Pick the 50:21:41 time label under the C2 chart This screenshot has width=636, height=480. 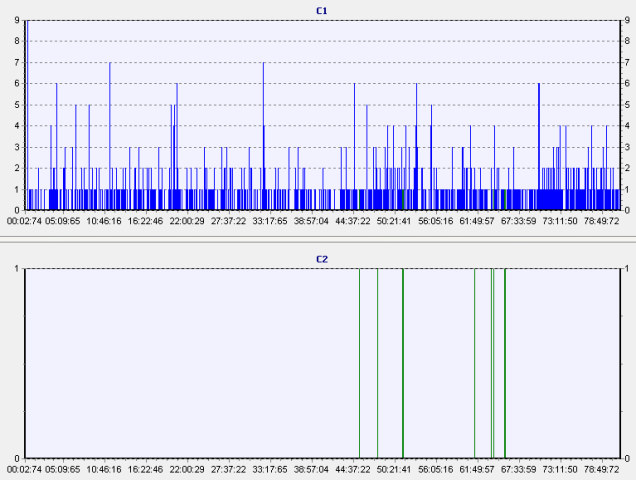click(394, 469)
